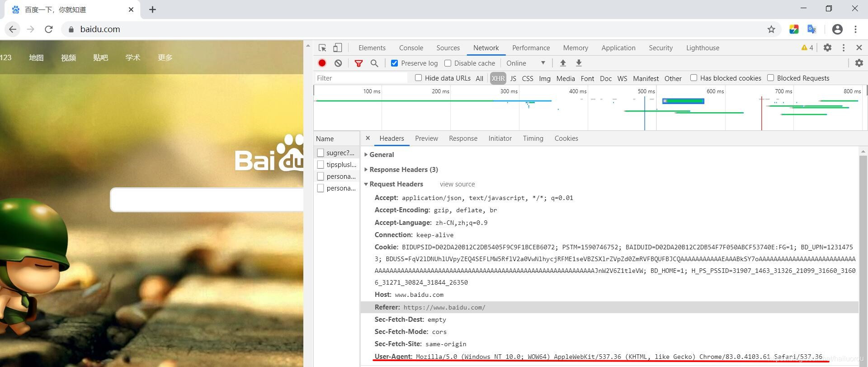Open DevTools three-dot customize menu

tap(844, 48)
